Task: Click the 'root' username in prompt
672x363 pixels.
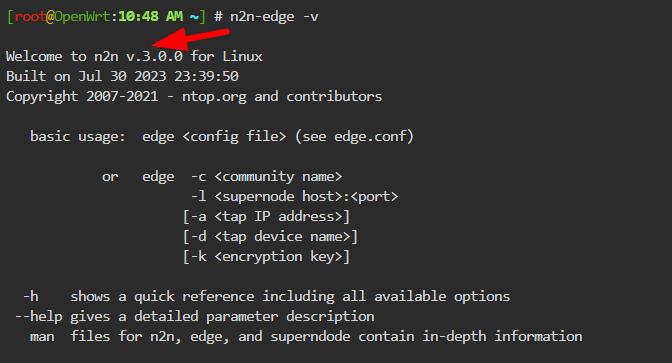Action: coord(30,17)
